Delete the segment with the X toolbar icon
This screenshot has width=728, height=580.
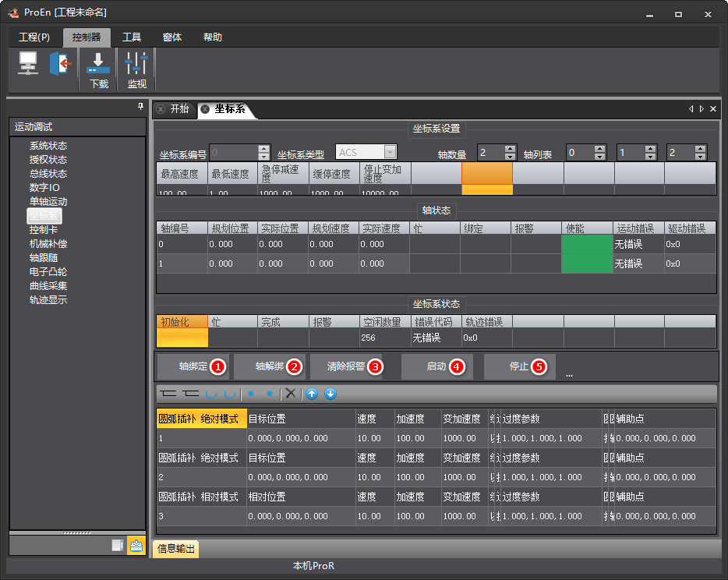(x=291, y=394)
